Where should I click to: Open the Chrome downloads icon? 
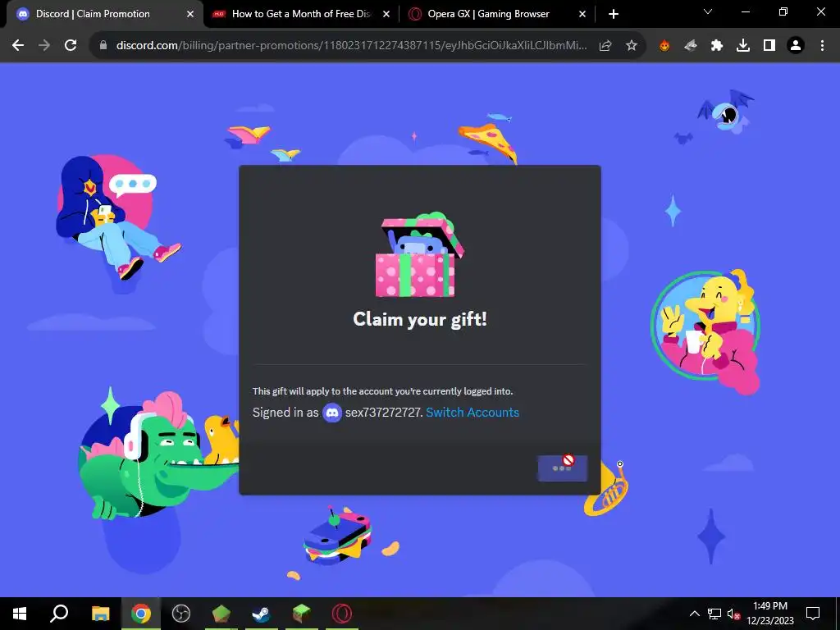[x=743, y=46]
